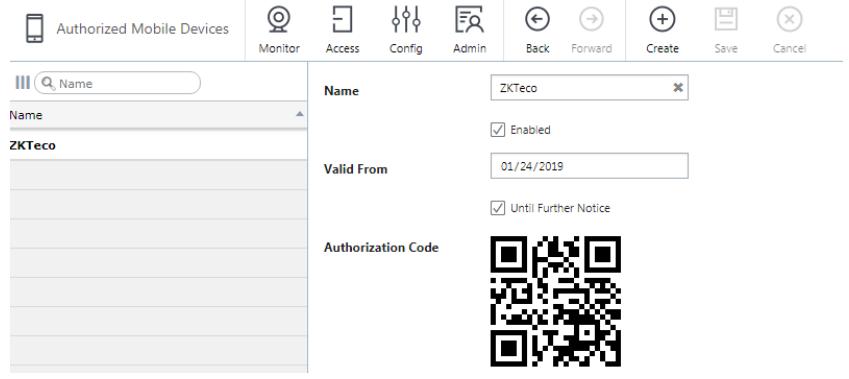Click the search magnifier icon
Image resolution: width=849 pixels, height=379 pixels.
tap(48, 83)
